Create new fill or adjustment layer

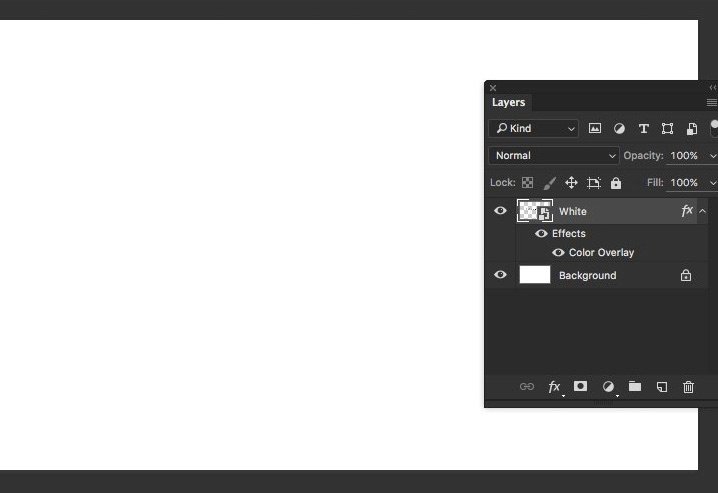[608, 387]
